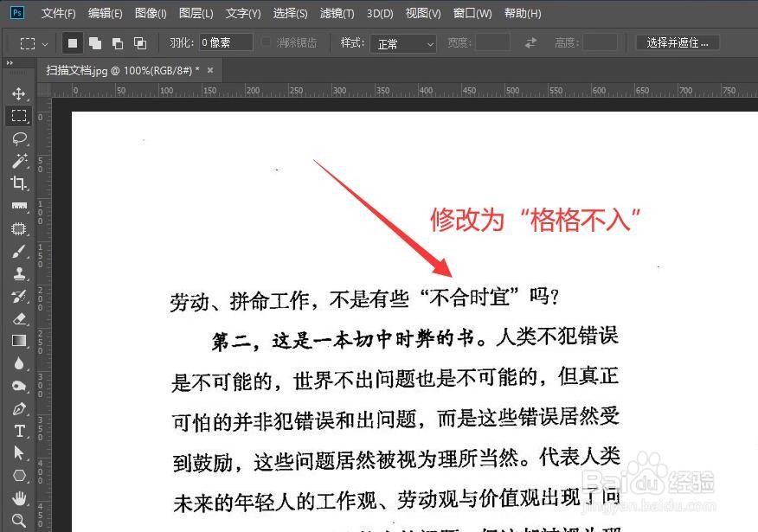
Task: Click the 高度 height input field
Action: click(600, 42)
